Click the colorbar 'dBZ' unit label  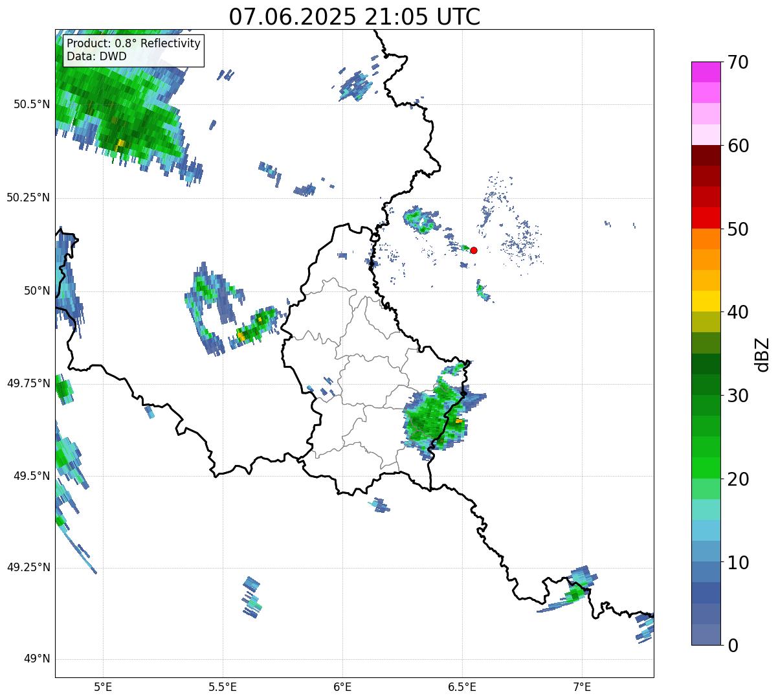762,354
